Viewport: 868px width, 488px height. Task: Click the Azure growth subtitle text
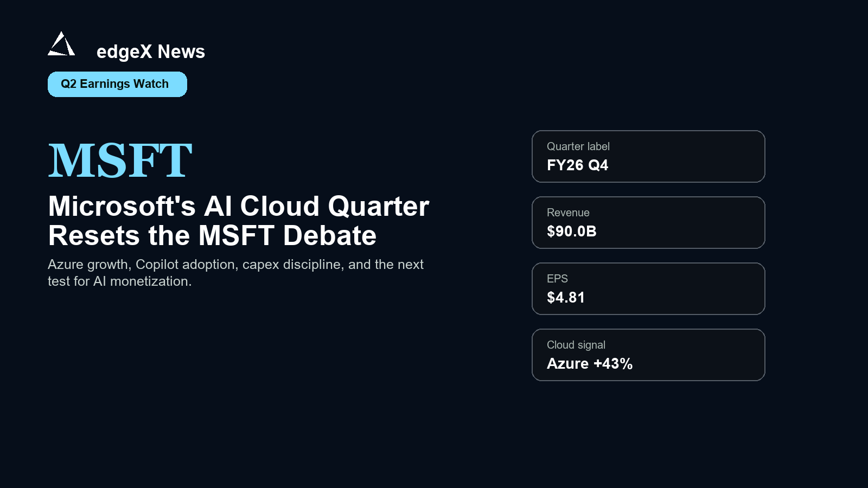pyautogui.click(x=235, y=273)
